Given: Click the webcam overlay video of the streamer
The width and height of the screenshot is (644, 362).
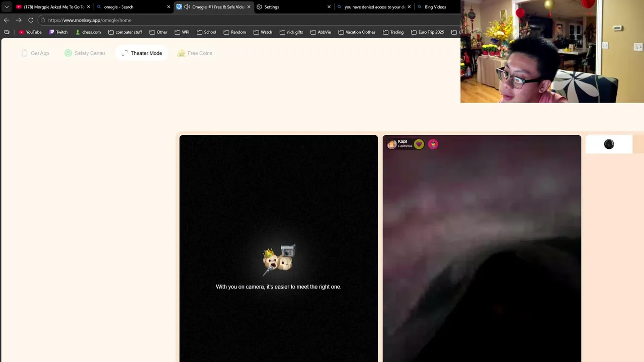Looking at the screenshot, I should click(552, 51).
